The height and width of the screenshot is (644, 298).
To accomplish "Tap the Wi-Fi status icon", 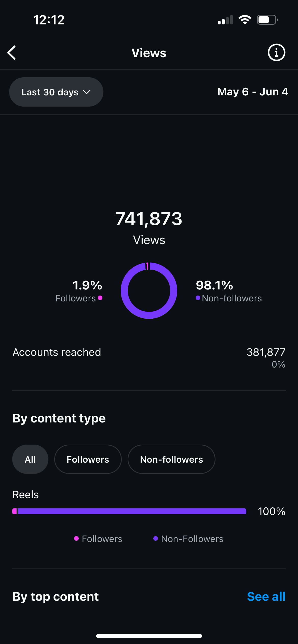I will click(x=245, y=20).
